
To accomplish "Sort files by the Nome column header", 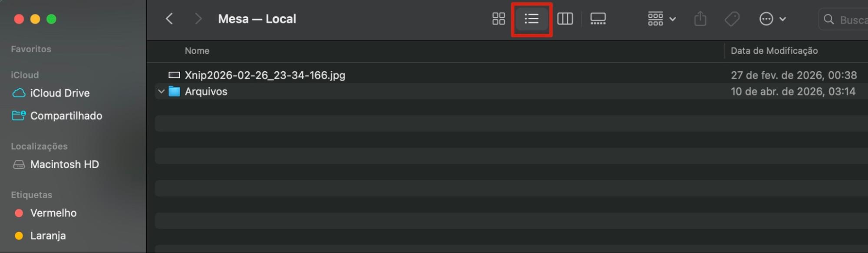I will (x=197, y=50).
